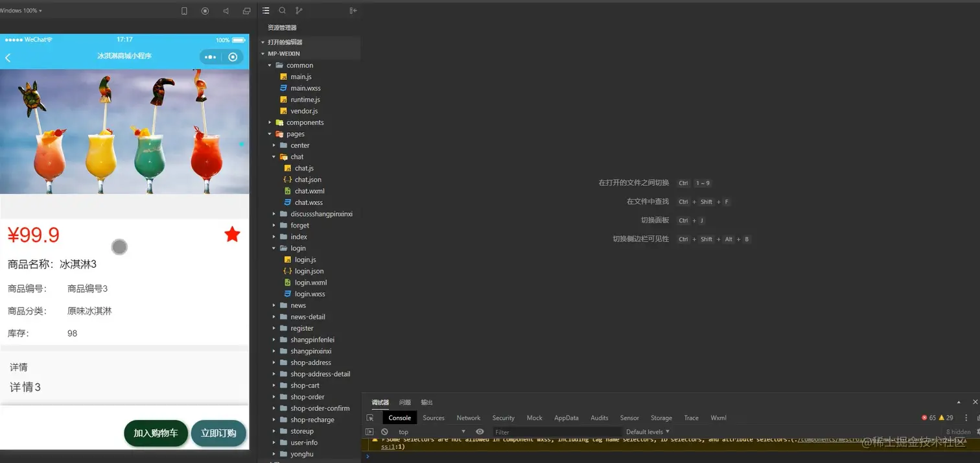Open main.wxss file
Image resolution: width=980 pixels, height=463 pixels.
(x=305, y=88)
